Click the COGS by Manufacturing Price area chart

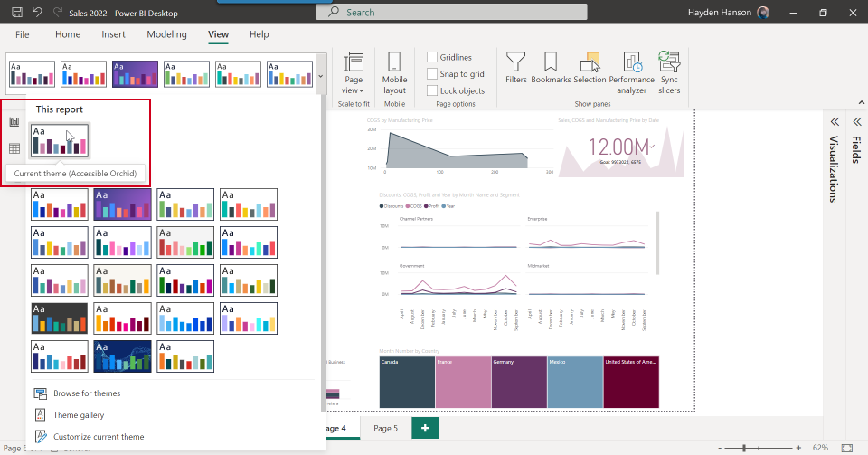(x=459, y=147)
